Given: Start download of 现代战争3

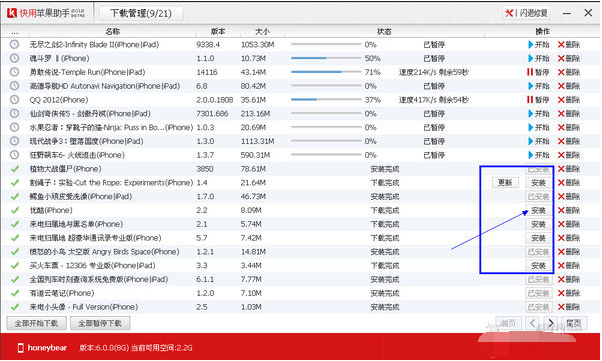Looking at the screenshot, I should [x=539, y=141].
